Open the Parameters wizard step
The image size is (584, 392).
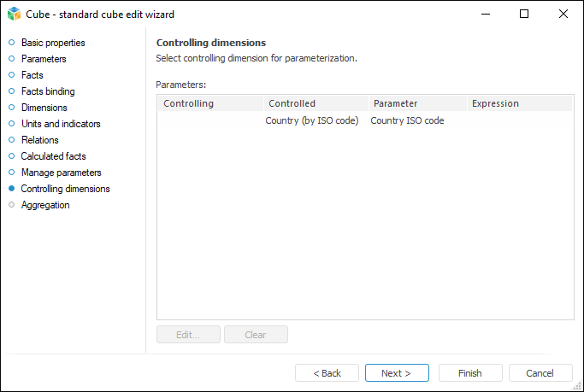click(x=44, y=59)
